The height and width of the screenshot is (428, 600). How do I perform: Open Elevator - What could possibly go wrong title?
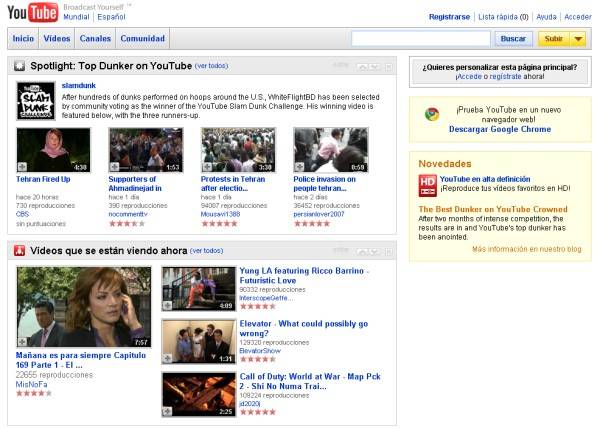click(303, 329)
